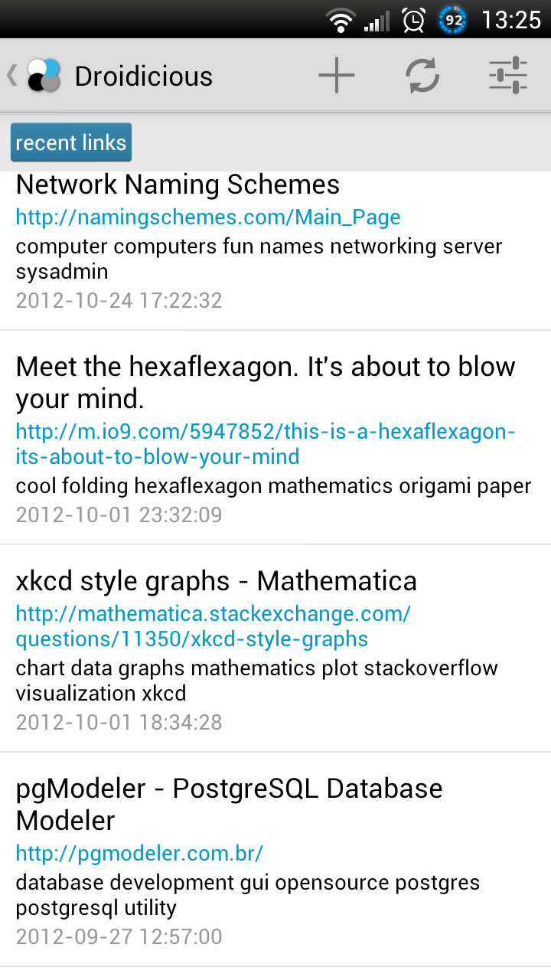Open the namingschemes.com URL
The height and width of the screenshot is (980, 551).
207,217
